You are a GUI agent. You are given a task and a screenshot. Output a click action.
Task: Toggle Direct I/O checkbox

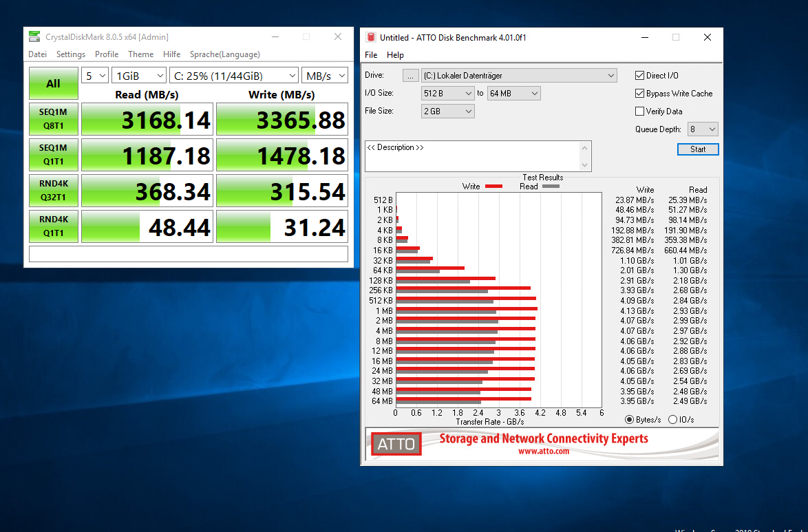[x=639, y=75]
